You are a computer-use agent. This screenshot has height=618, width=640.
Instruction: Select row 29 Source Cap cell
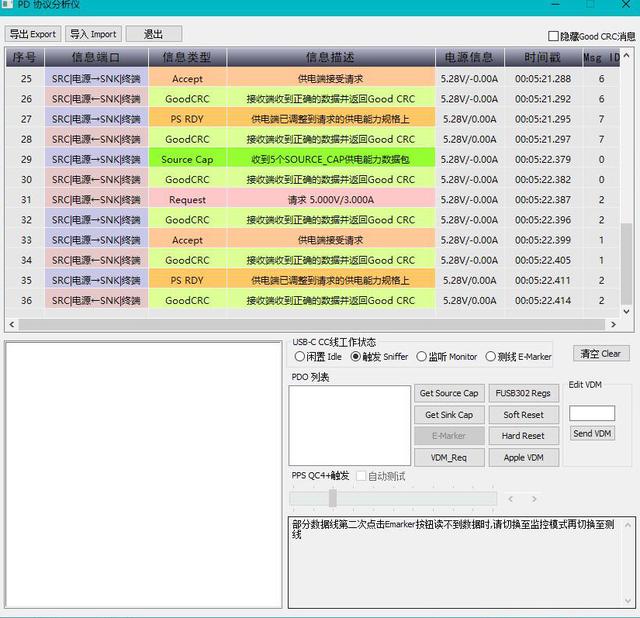[187, 159]
